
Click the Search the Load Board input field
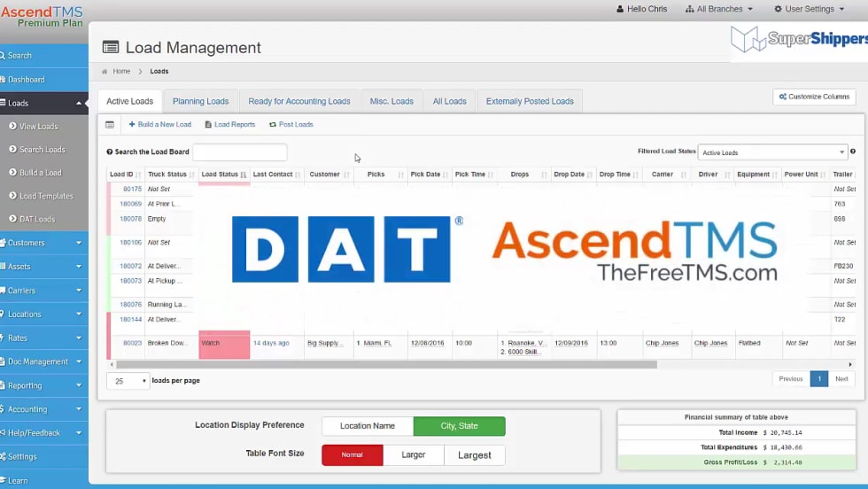pyautogui.click(x=239, y=152)
